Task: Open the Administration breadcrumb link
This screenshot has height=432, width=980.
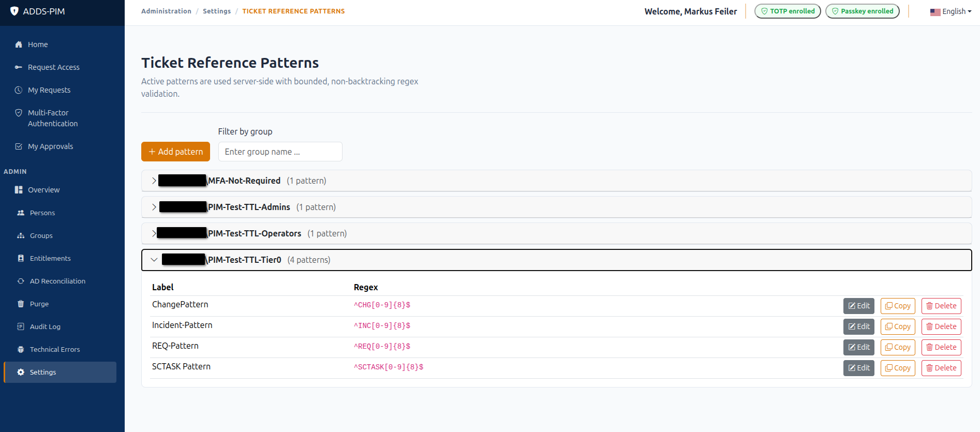Action: [x=166, y=11]
